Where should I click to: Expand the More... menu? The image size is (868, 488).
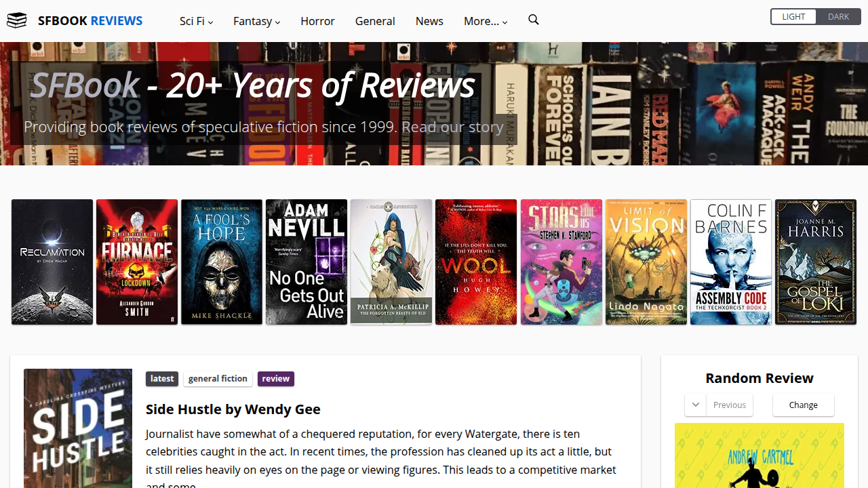486,21
